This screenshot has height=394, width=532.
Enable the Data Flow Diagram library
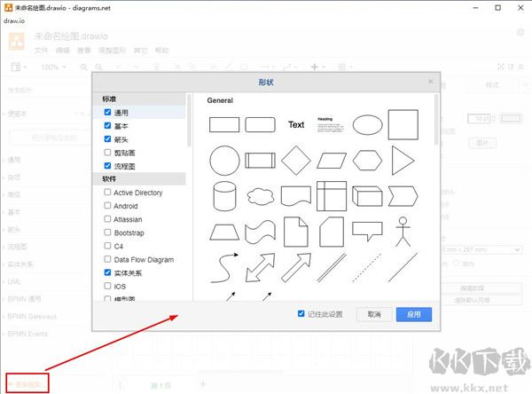point(107,259)
